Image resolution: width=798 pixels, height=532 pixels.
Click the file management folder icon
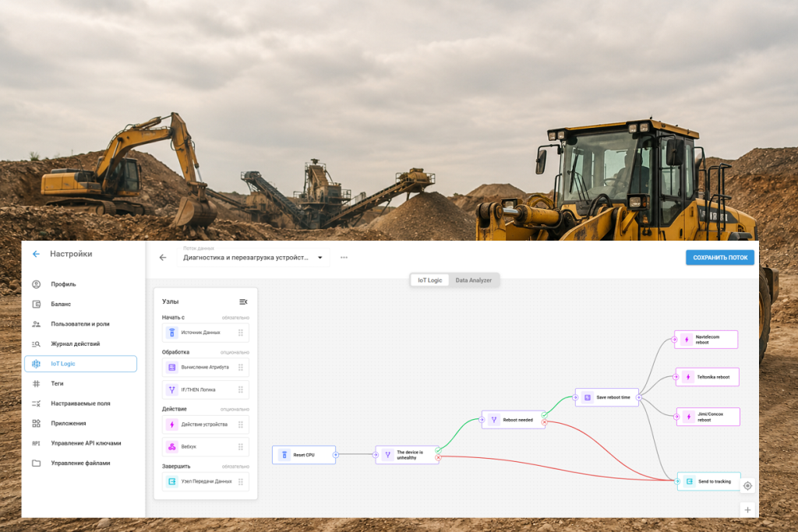click(36, 463)
